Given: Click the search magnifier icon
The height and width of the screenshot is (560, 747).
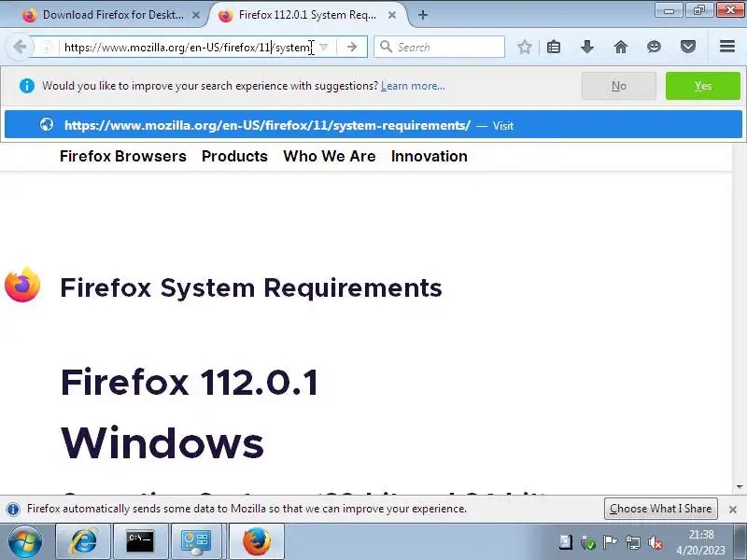Looking at the screenshot, I should click(x=386, y=47).
